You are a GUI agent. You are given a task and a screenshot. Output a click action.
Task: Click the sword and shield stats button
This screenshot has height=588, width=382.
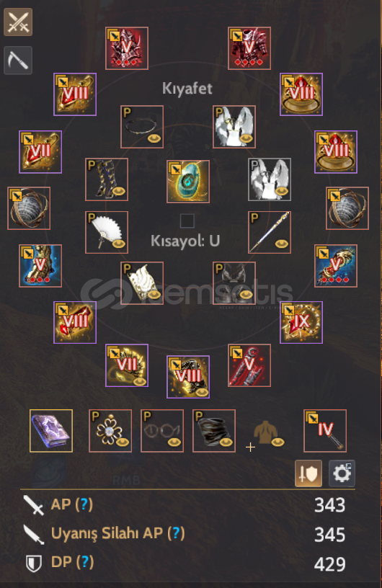tap(308, 473)
